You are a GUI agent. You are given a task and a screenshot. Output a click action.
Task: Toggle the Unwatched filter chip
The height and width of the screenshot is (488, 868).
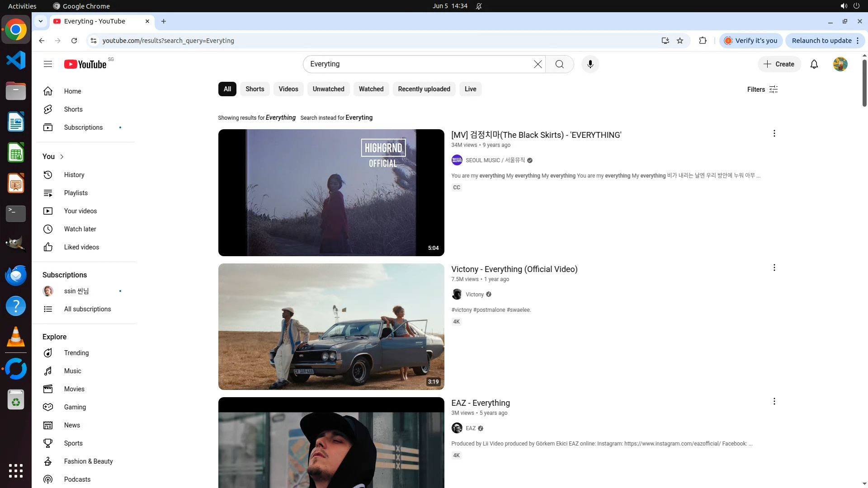pyautogui.click(x=328, y=89)
